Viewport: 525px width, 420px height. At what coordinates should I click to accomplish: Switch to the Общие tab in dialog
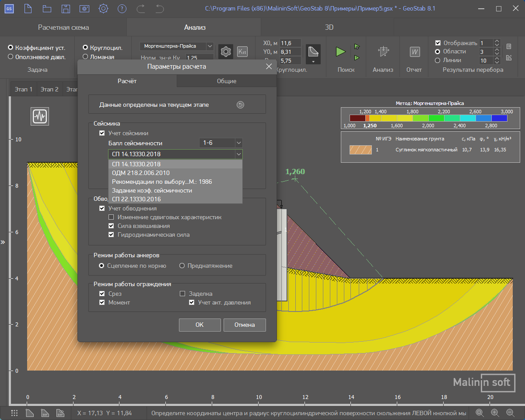tap(227, 81)
